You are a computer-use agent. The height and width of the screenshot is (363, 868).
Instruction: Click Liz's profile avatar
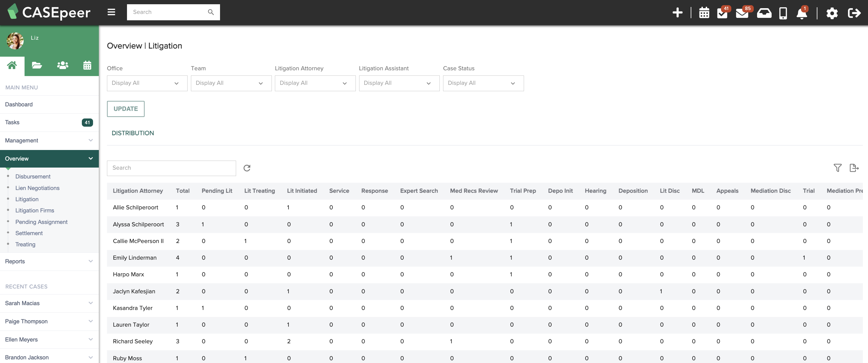15,41
